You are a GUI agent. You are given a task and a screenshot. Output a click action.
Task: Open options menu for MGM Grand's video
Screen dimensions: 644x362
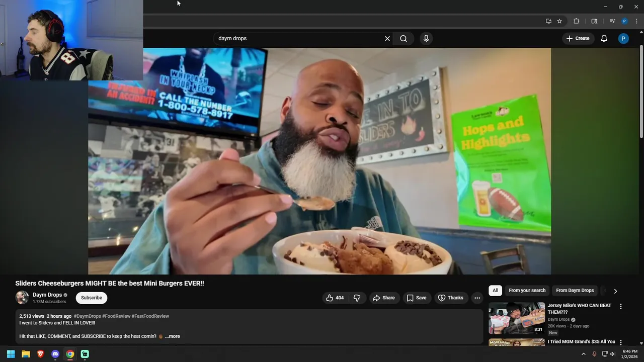click(x=621, y=342)
